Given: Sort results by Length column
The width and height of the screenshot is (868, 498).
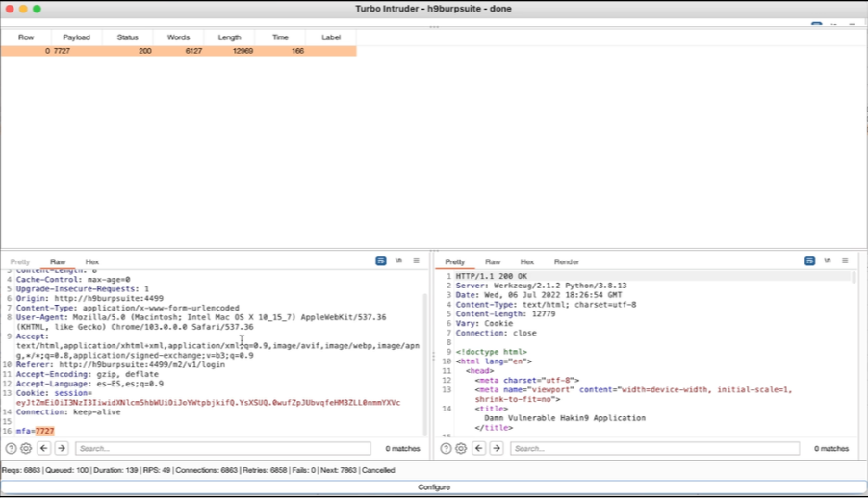Looking at the screenshot, I should click(229, 37).
